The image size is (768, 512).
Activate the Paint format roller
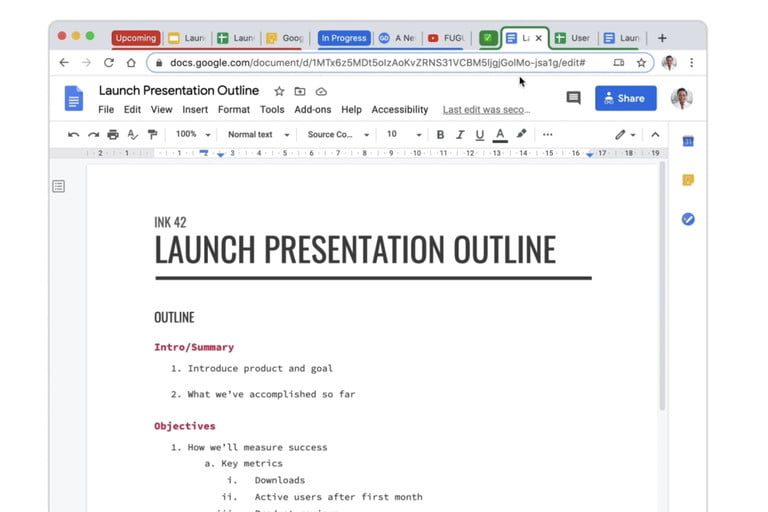click(x=152, y=135)
